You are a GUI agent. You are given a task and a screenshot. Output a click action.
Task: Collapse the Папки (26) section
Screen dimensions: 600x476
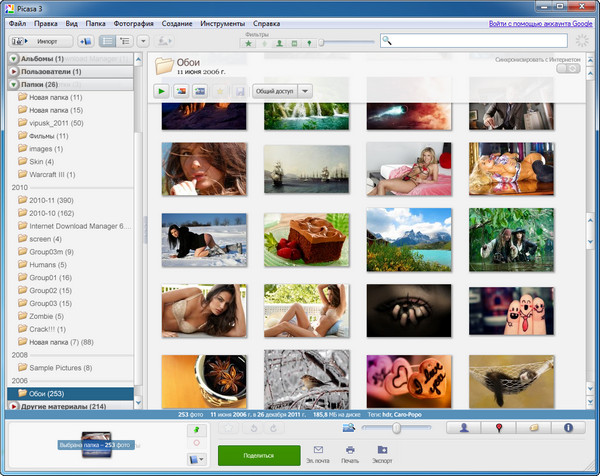click(x=14, y=85)
